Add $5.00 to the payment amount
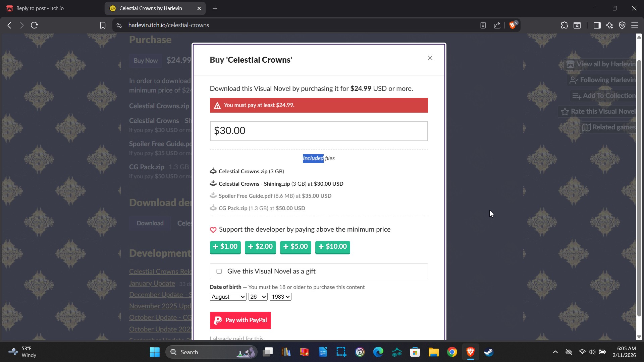Viewport: 644px width, 362px height. click(x=296, y=247)
